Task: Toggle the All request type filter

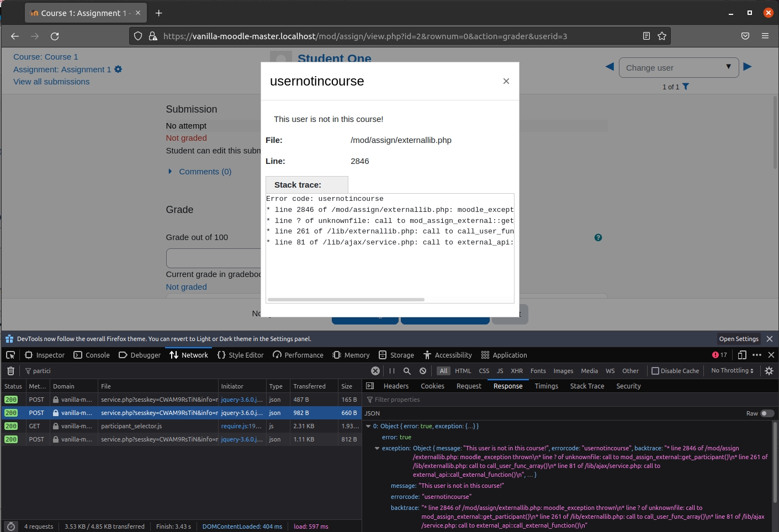Action: [444, 371]
